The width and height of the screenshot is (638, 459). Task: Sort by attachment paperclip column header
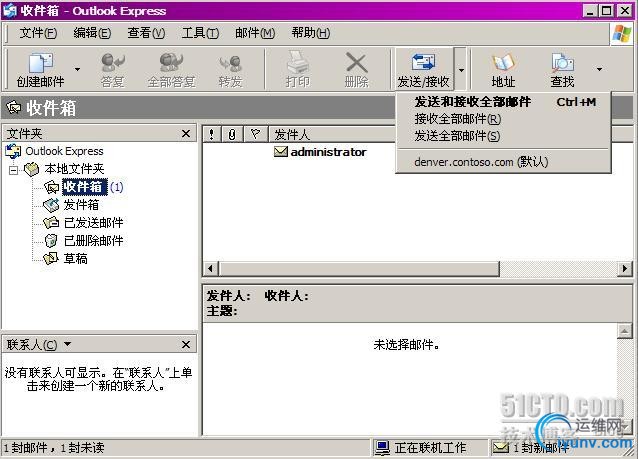coord(232,134)
